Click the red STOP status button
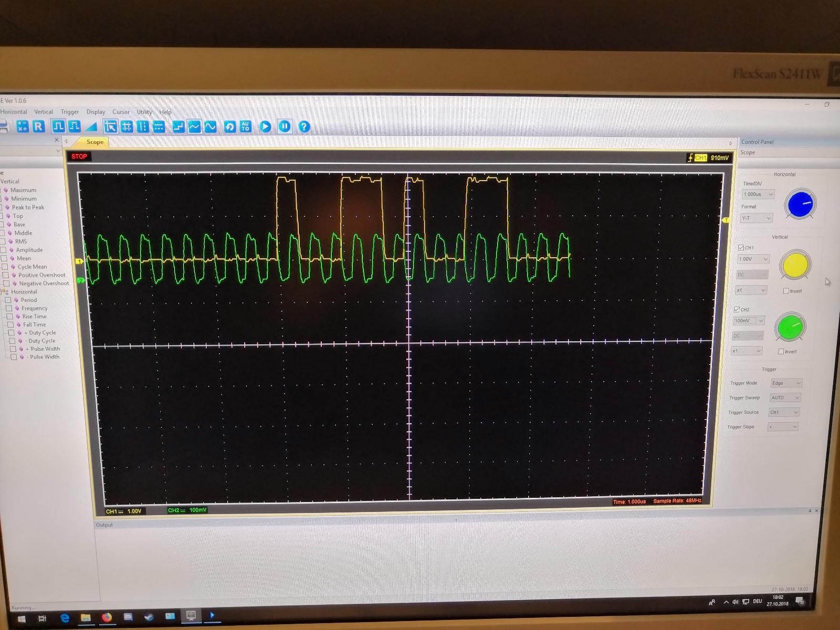The height and width of the screenshot is (630, 840). pyautogui.click(x=79, y=156)
